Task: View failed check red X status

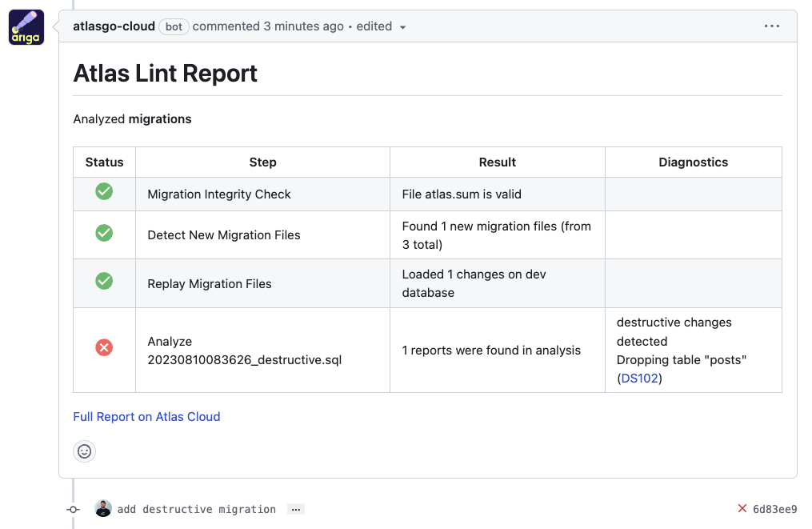Action: pyautogui.click(x=742, y=509)
